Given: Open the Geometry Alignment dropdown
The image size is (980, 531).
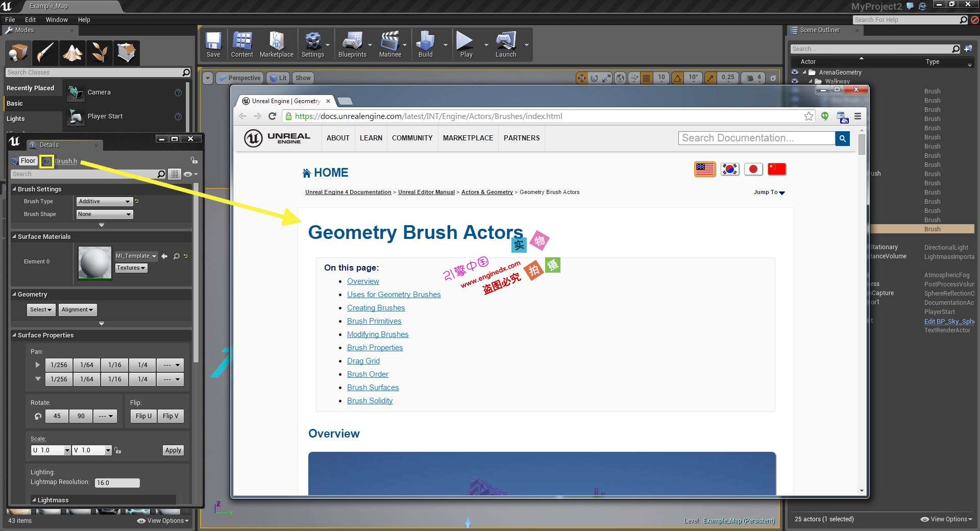Looking at the screenshot, I should click(x=77, y=309).
